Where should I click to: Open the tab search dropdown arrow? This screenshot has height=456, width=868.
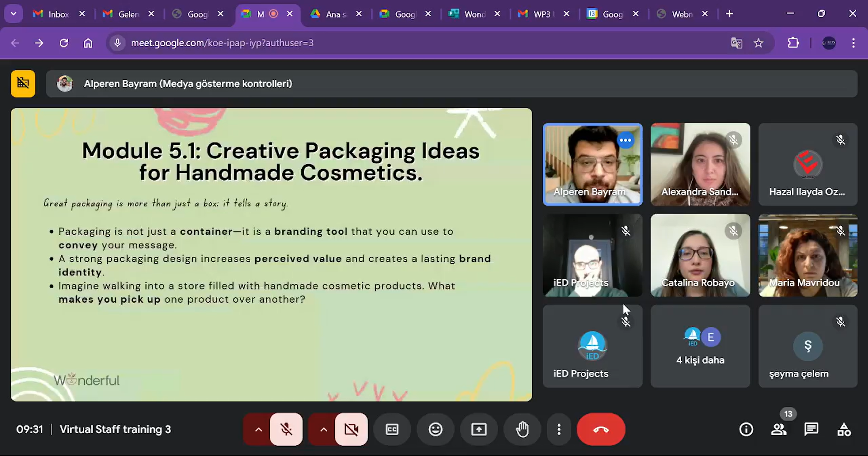[x=14, y=14]
